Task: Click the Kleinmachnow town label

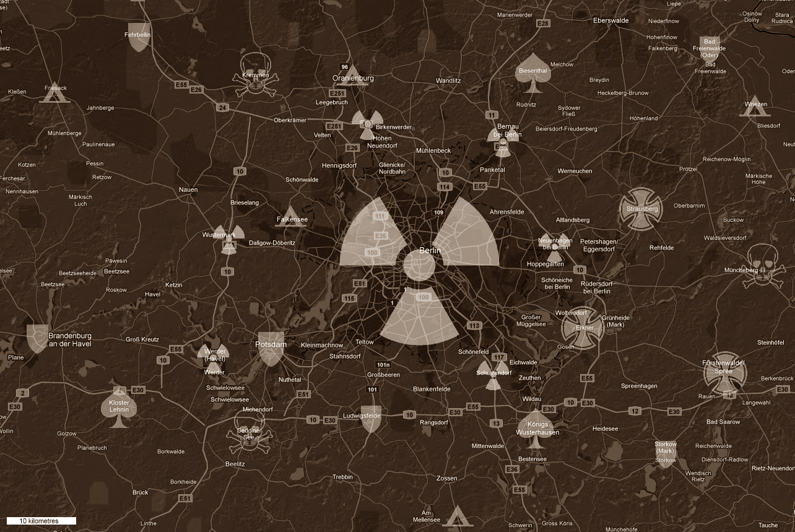Action: [321, 345]
